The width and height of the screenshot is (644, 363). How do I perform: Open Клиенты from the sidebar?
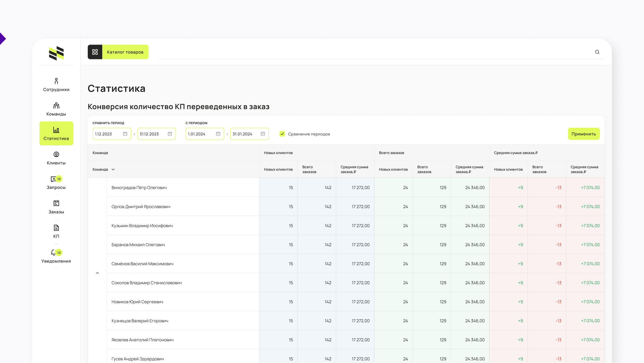(56, 158)
